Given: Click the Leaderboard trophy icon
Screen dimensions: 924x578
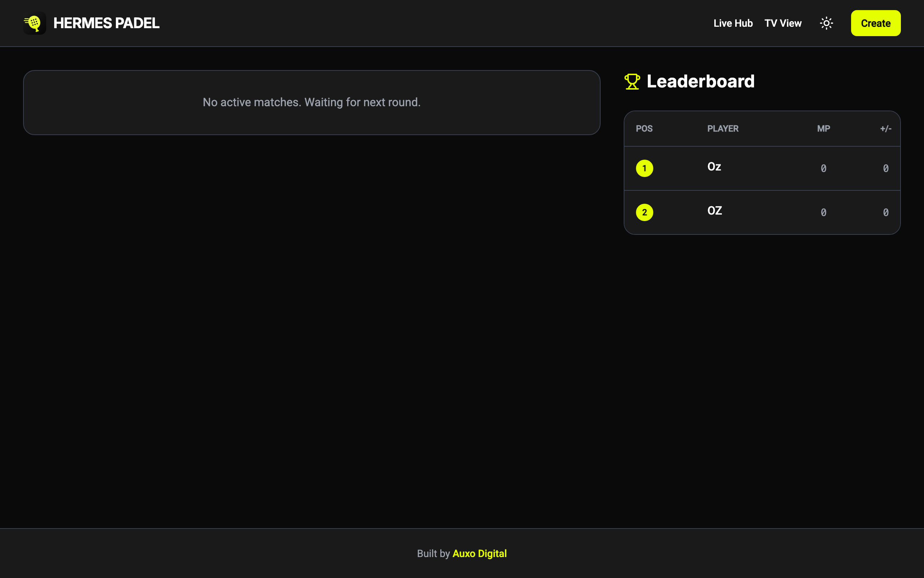Looking at the screenshot, I should tap(632, 81).
